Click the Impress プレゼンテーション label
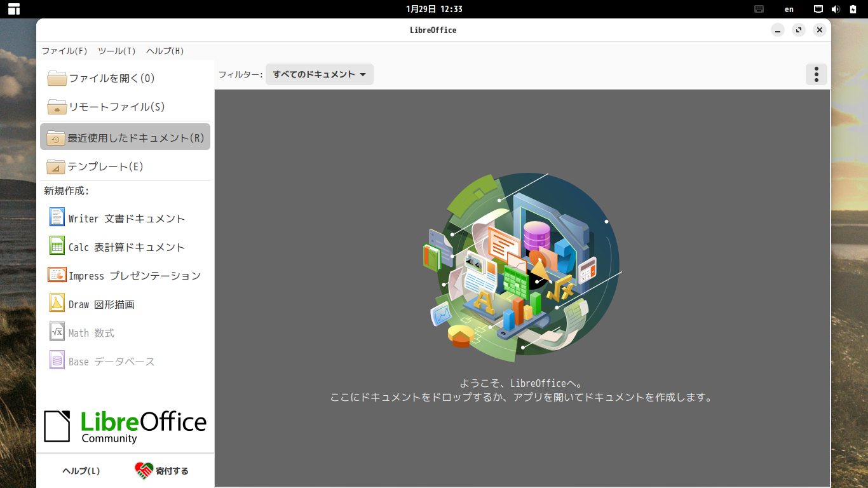868x488 pixels. [135, 276]
